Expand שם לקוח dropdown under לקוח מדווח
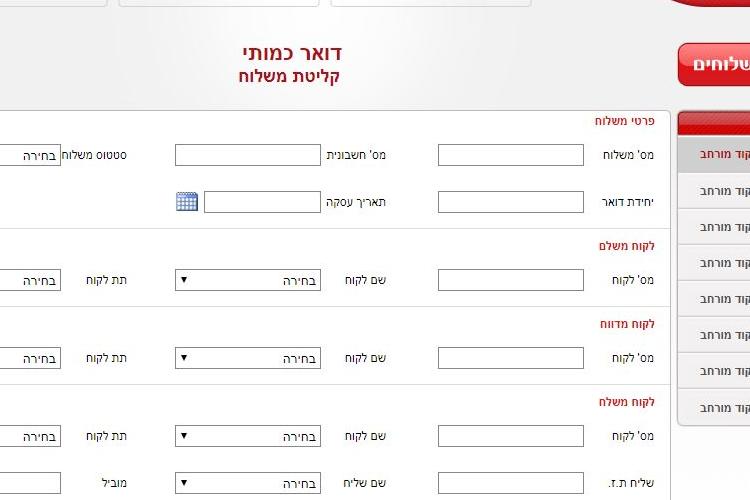Screen dimensions: 750x500 pos(248,358)
